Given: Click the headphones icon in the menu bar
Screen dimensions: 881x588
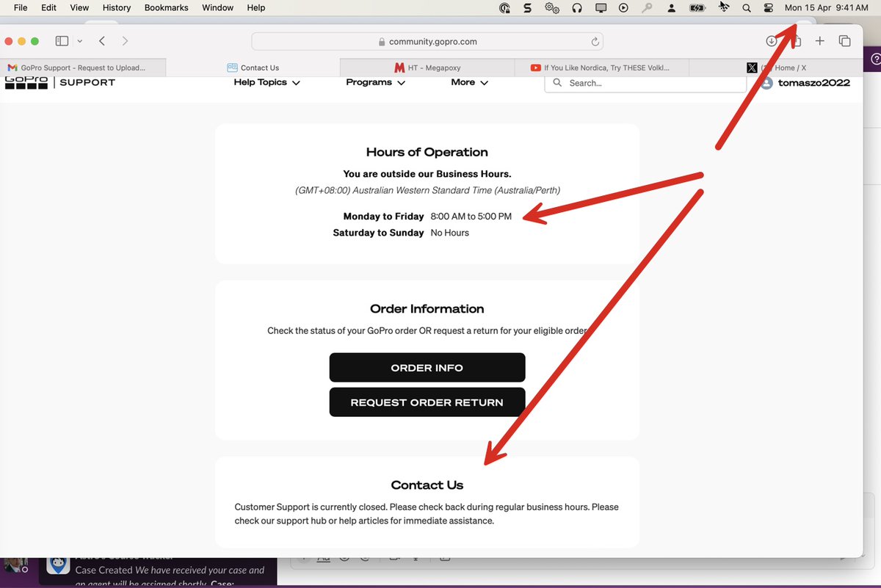Looking at the screenshot, I should point(577,8).
